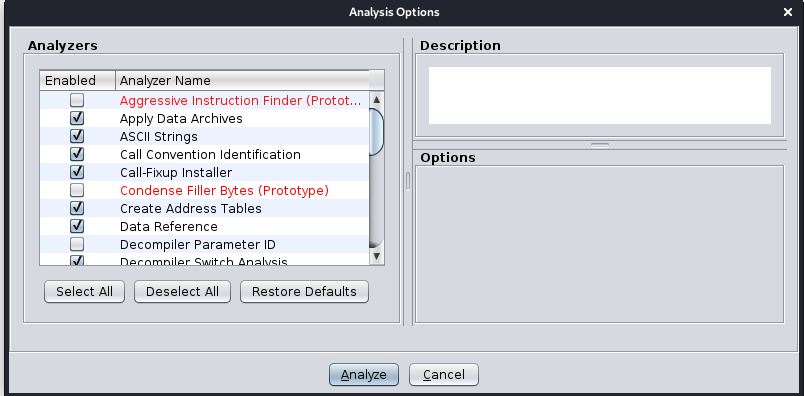The height and width of the screenshot is (396, 804).
Task: Toggle Call Convention Identification checkbox
Action: click(x=77, y=154)
